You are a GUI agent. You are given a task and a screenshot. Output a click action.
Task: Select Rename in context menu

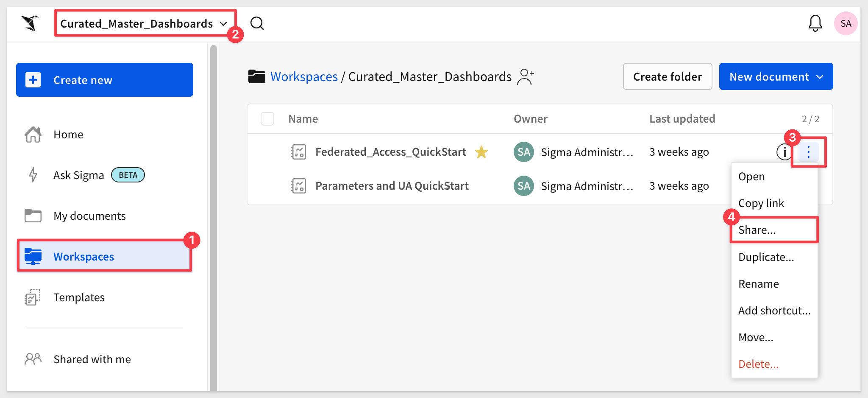pyautogui.click(x=774, y=284)
